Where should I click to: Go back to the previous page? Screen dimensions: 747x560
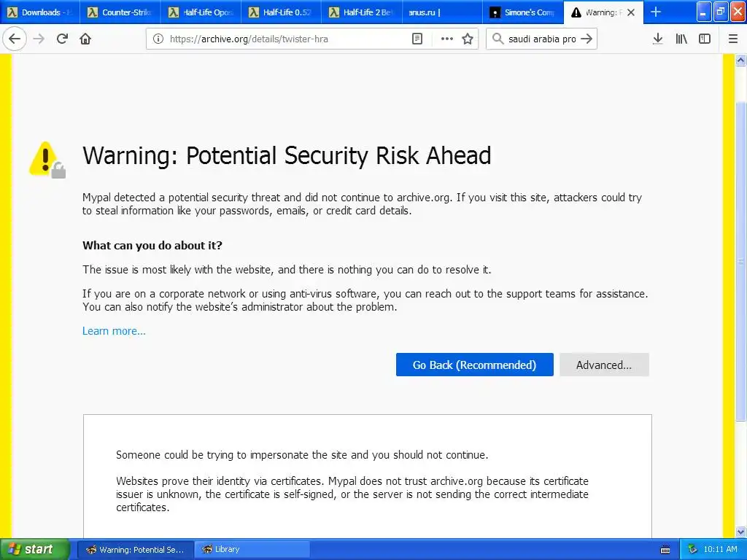tap(15, 39)
